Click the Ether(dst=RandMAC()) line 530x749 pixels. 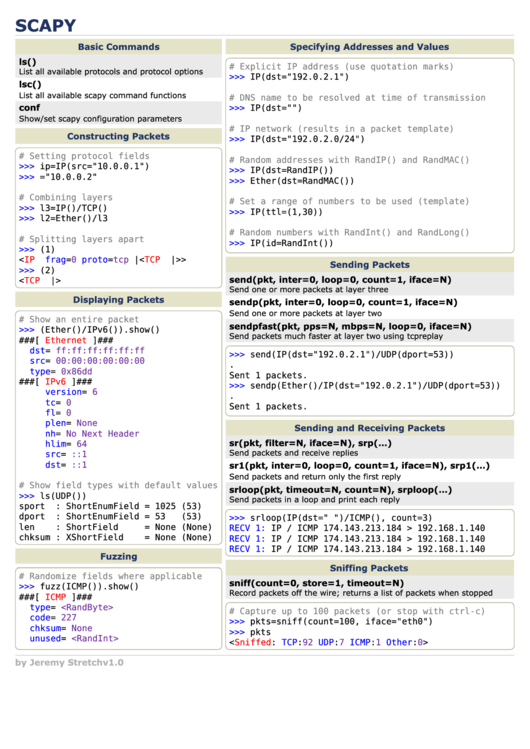tap(291, 181)
